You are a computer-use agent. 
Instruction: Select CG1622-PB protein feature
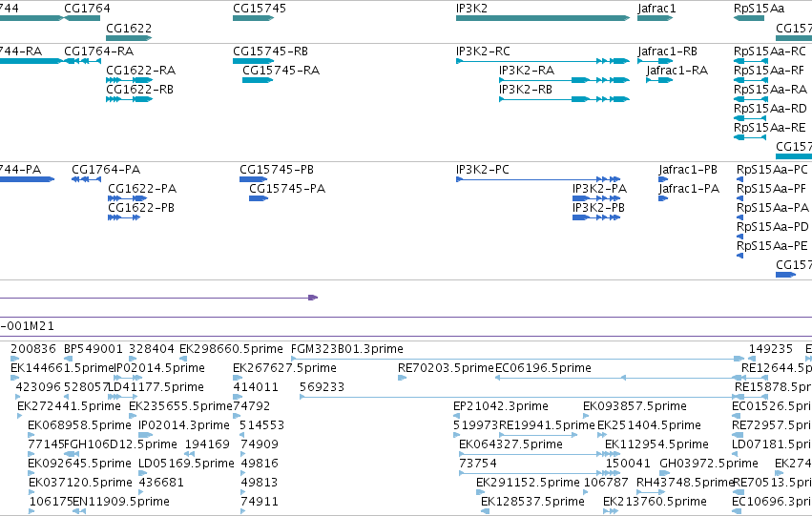pos(124,217)
